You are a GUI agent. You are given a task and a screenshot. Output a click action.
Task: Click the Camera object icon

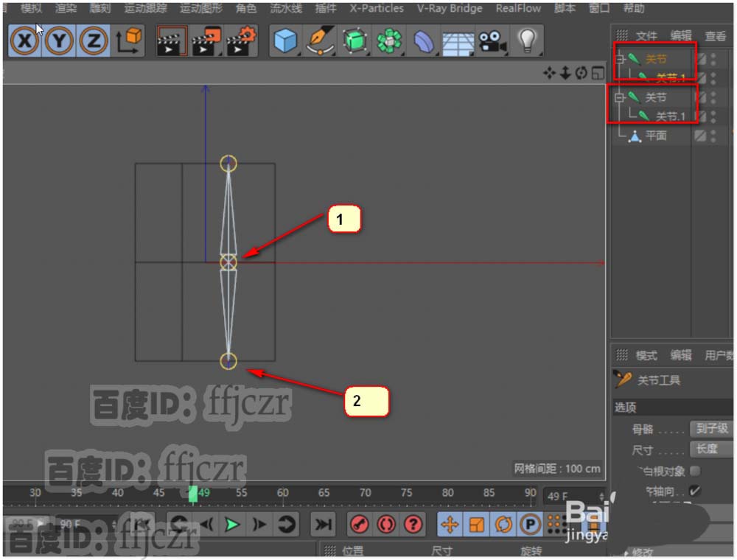pos(492,41)
